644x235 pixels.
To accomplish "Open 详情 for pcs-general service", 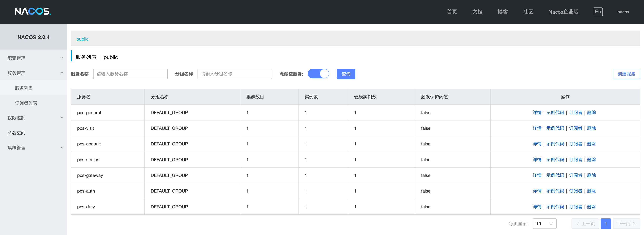I will (537, 112).
